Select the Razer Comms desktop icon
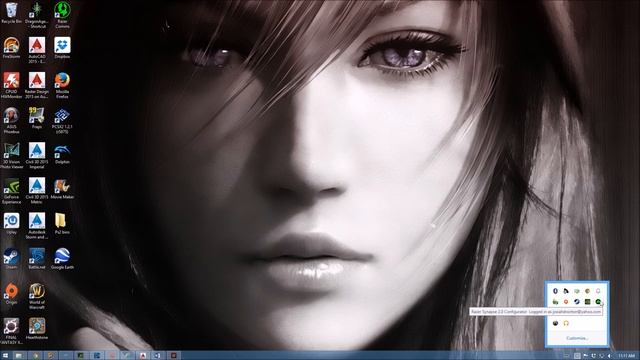640x360 pixels. pos(62,15)
